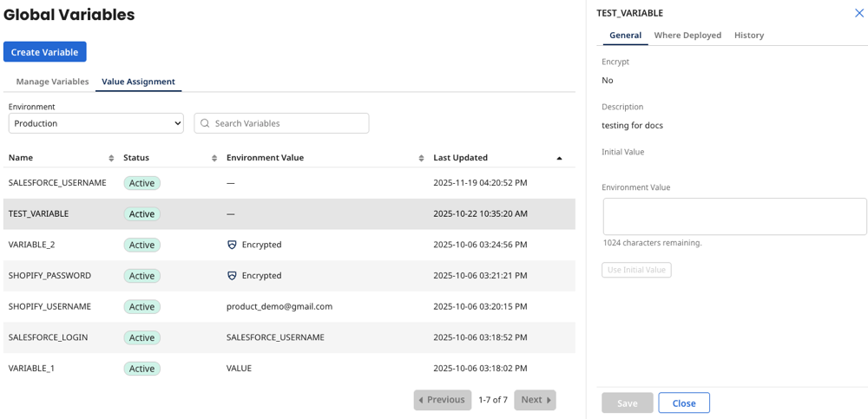The width and height of the screenshot is (868, 419).
Task: Select the SALESFORCE_USERNAME row name
Action: (57, 183)
